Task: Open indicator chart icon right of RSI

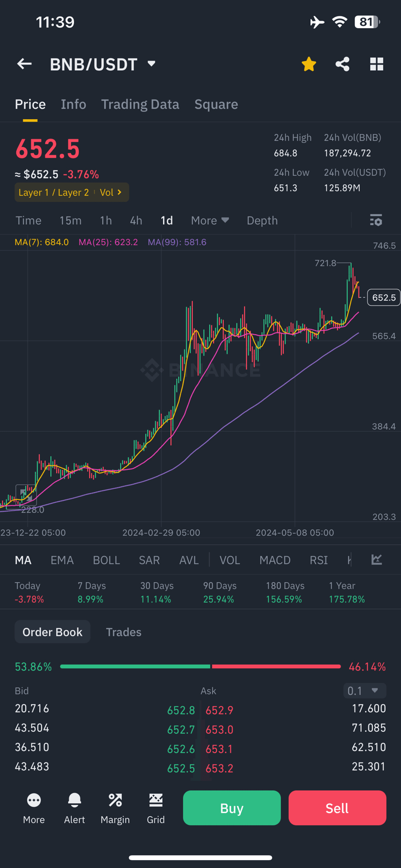Action: point(376,560)
